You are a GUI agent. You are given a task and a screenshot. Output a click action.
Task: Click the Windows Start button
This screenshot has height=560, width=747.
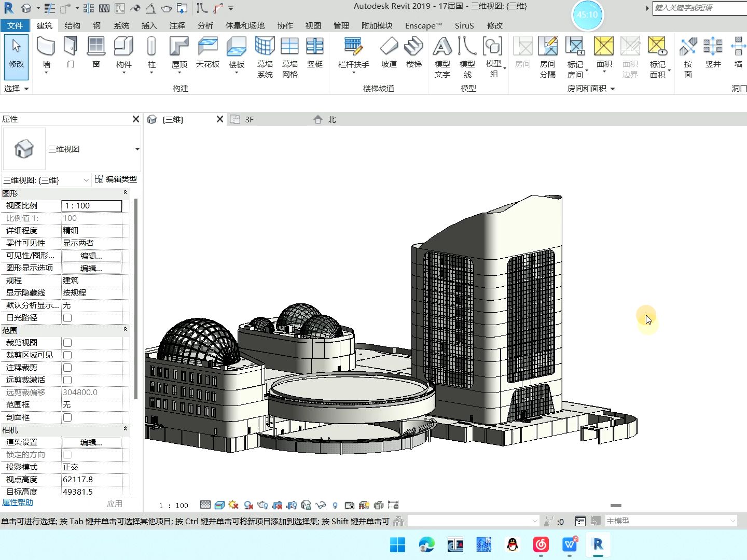click(398, 544)
